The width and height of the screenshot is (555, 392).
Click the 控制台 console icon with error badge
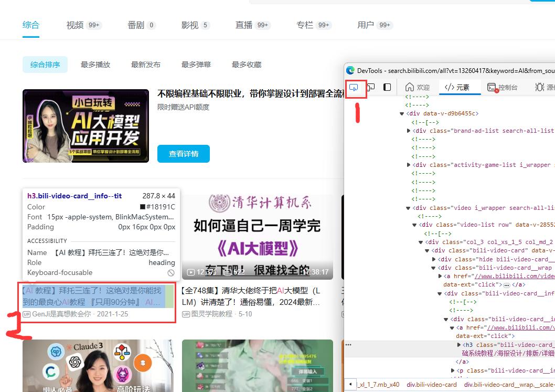[492, 87]
